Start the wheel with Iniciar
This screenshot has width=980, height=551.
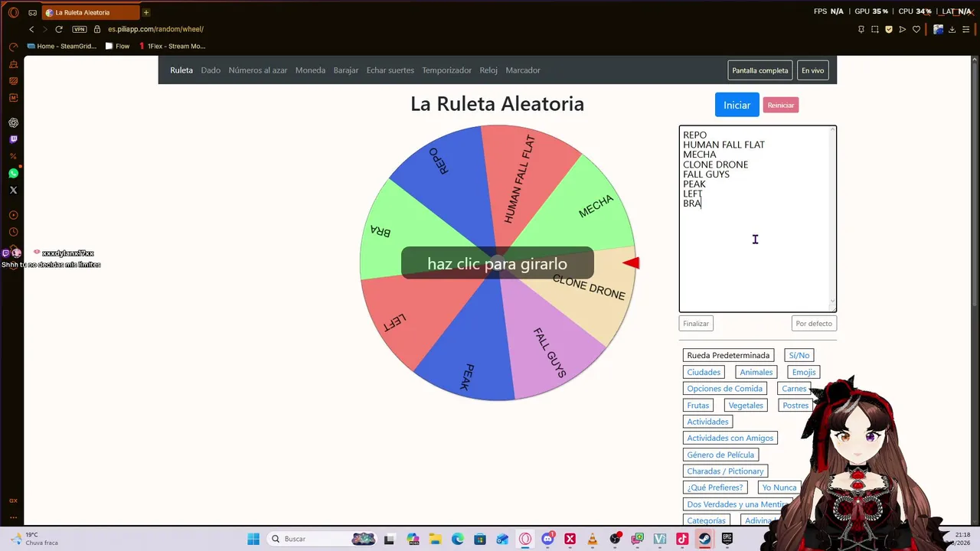point(737,105)
